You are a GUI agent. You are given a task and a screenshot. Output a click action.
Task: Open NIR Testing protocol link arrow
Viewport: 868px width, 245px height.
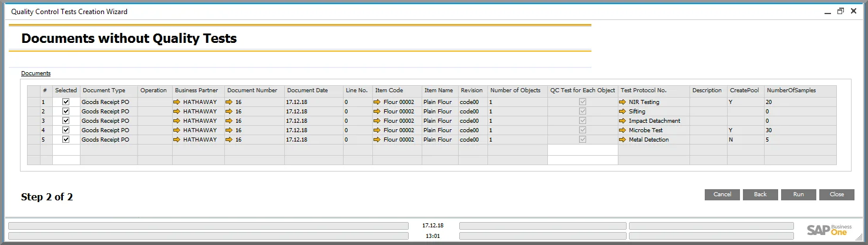(623, 102)
